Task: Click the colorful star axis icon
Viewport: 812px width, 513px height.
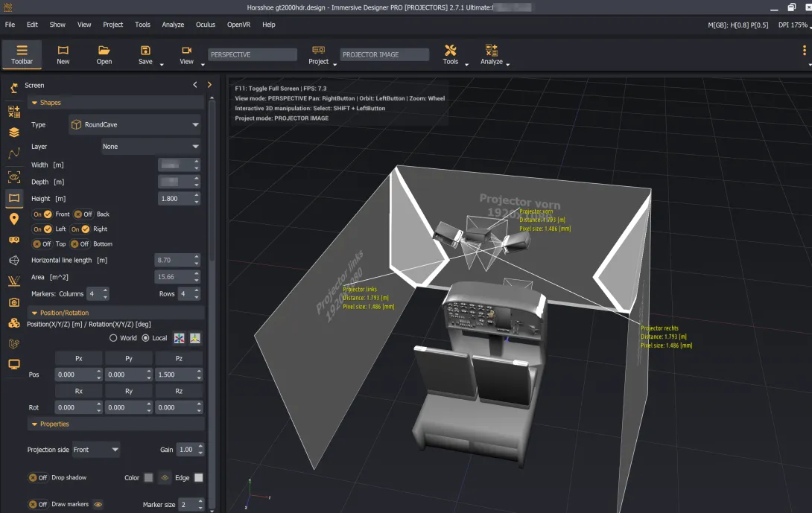Action: coord(180,338)
